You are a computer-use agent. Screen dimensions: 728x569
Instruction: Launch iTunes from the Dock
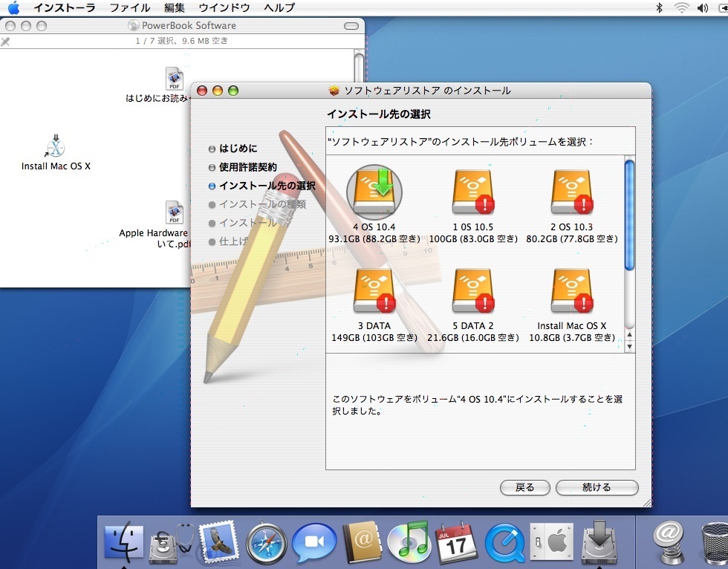[409, 542]
